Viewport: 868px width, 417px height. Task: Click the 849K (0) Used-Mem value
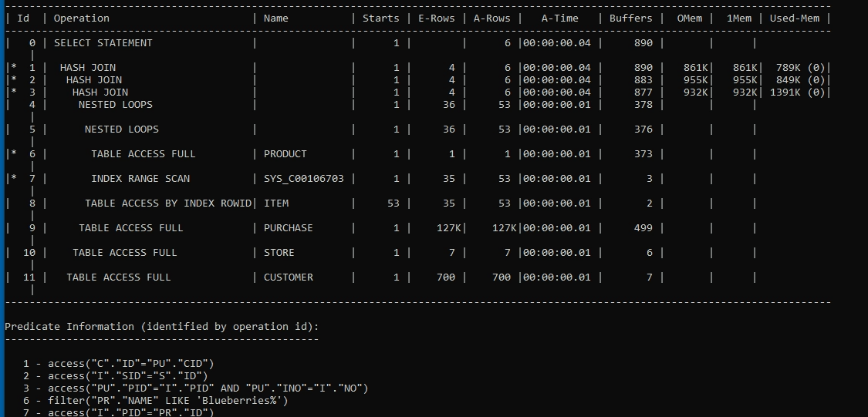pos(800,79)
